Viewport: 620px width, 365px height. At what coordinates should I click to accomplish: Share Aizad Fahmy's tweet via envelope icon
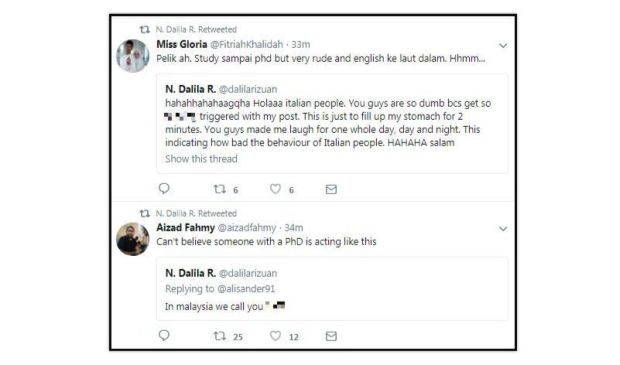click(331, 337)
